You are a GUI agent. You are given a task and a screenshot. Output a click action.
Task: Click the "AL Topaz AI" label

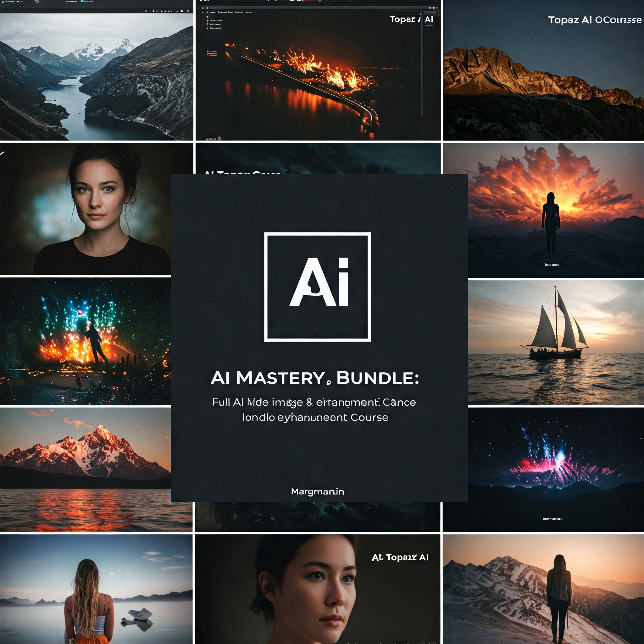click(400, 557)
